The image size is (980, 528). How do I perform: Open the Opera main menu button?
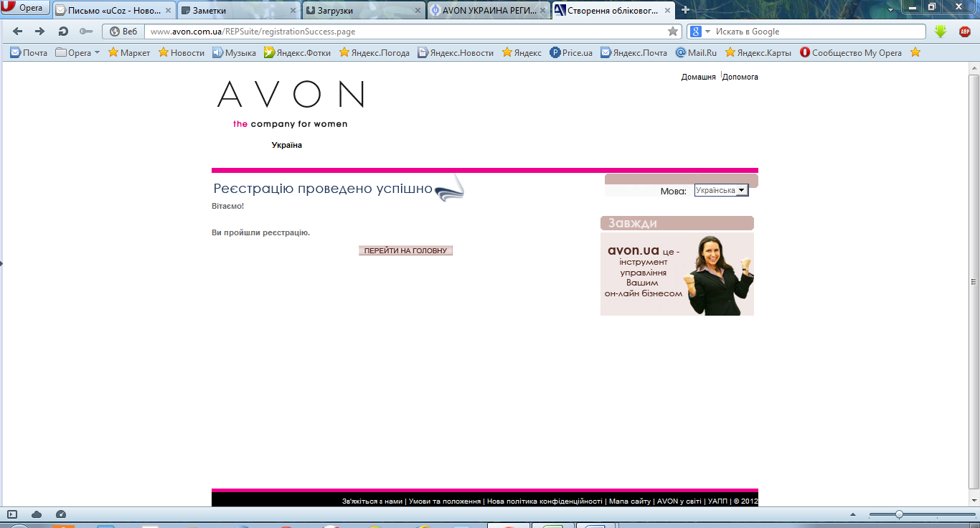25,9
